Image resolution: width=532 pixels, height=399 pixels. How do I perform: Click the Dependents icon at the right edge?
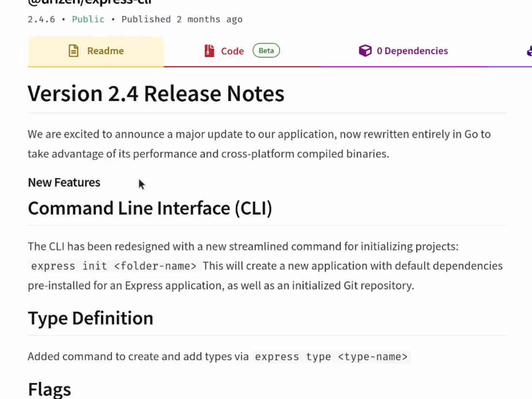(529, 50)
